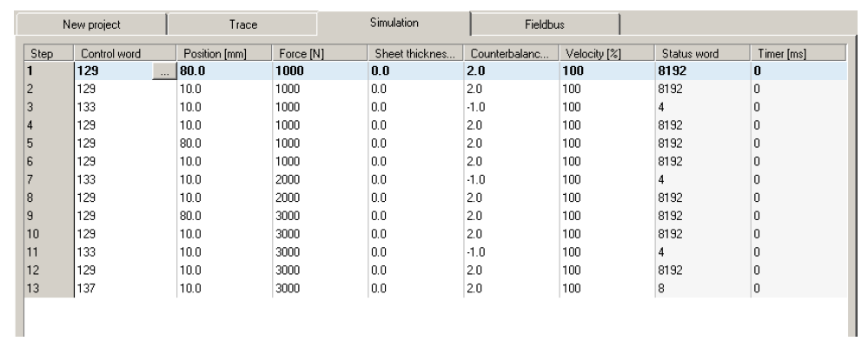Edit Control word 129 in step 1

(114, 71)
